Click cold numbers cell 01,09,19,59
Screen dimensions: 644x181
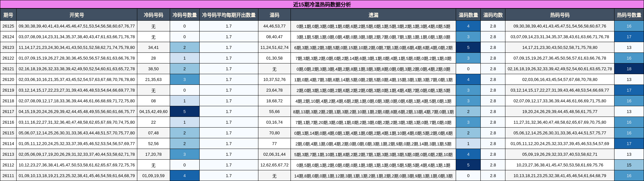(x=154, y=176)
